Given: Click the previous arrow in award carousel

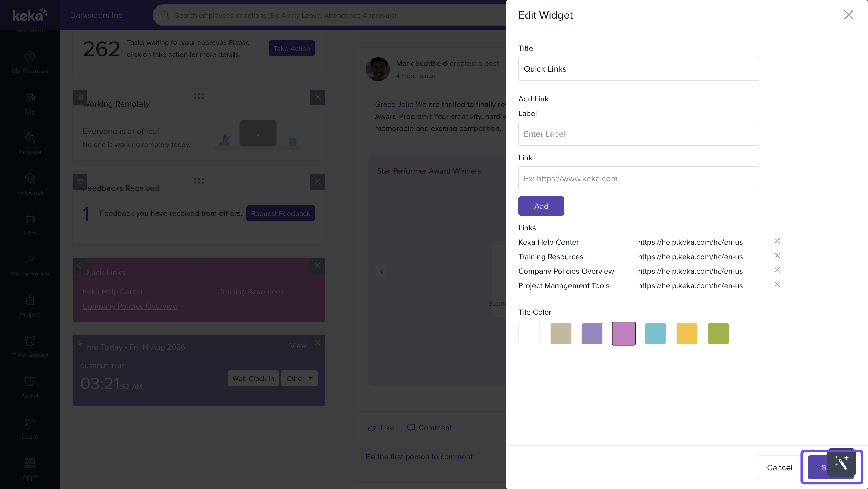Looking at the screenshot, I should point(382,271).
